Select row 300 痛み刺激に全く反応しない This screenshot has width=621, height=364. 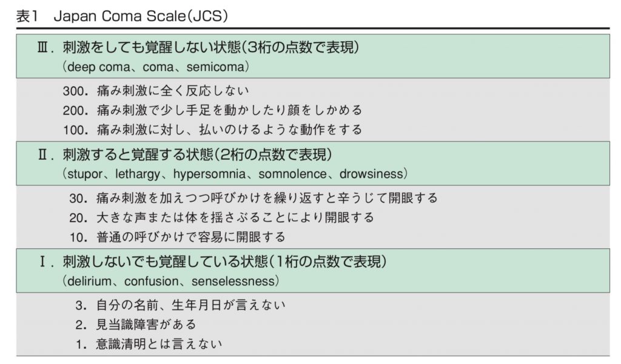(156, 91)
